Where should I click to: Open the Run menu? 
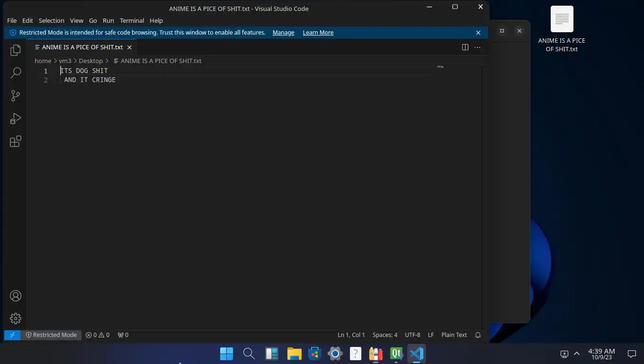pos(108,20)
